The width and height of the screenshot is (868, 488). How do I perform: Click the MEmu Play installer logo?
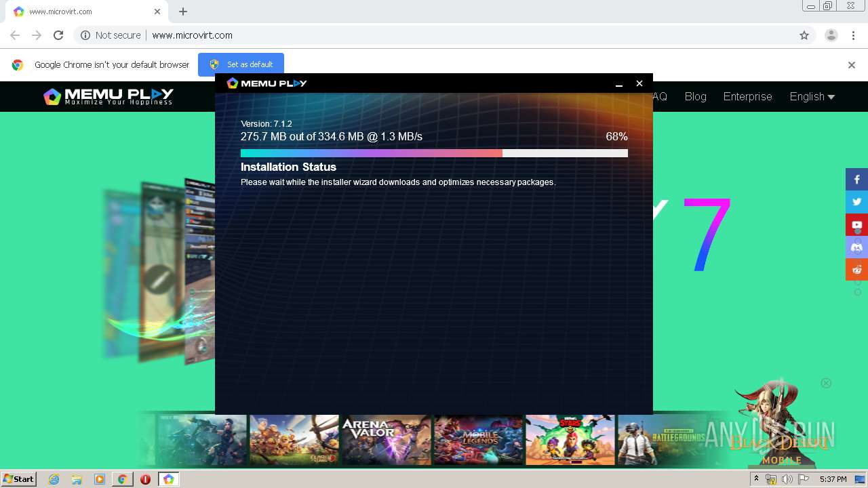pyautogui.click(x=267, y=83)
